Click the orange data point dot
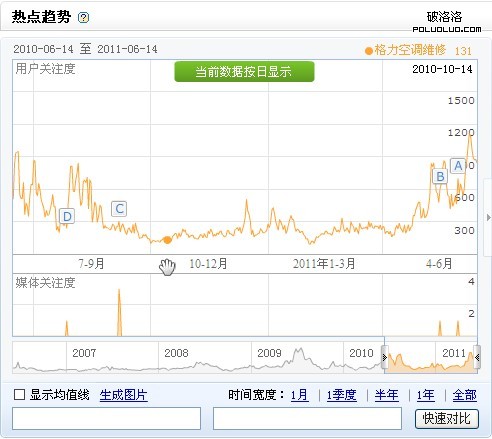Screen dimensions: 492x439 (167, 240)
